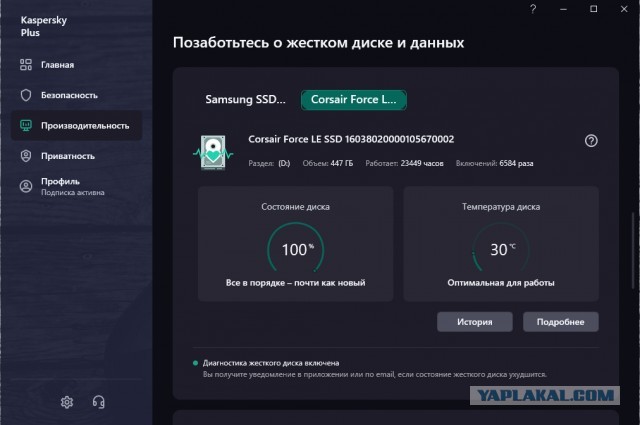640x425 pixels.
Task: Click the hard disk health icon
Action: coord(213,152)
